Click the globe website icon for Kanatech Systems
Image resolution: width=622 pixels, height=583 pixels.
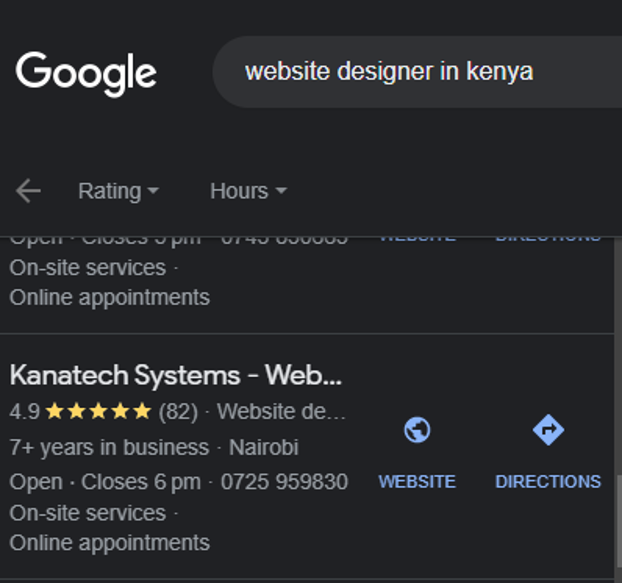pyautogui.click(x=417, y=430)
